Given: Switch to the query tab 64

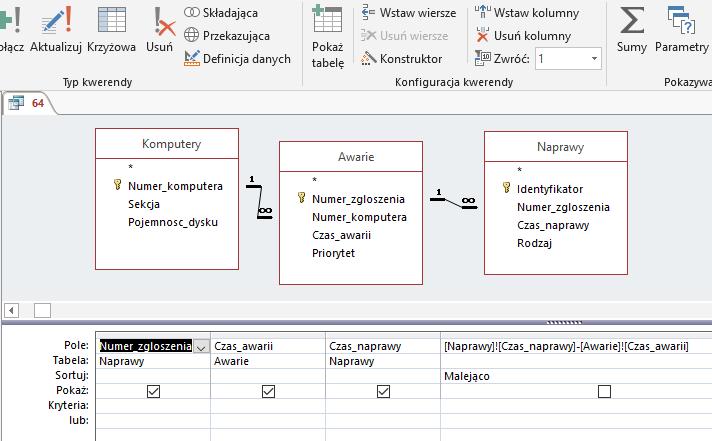Looking at the screenshot, I should [x=28, y=103].
